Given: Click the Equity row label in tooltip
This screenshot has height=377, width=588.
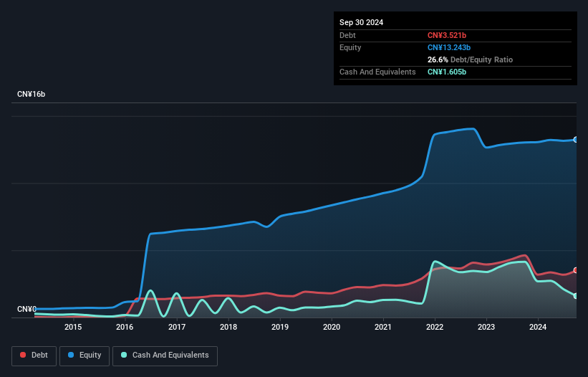Looking at the screenshot, I should pos(350,47).
